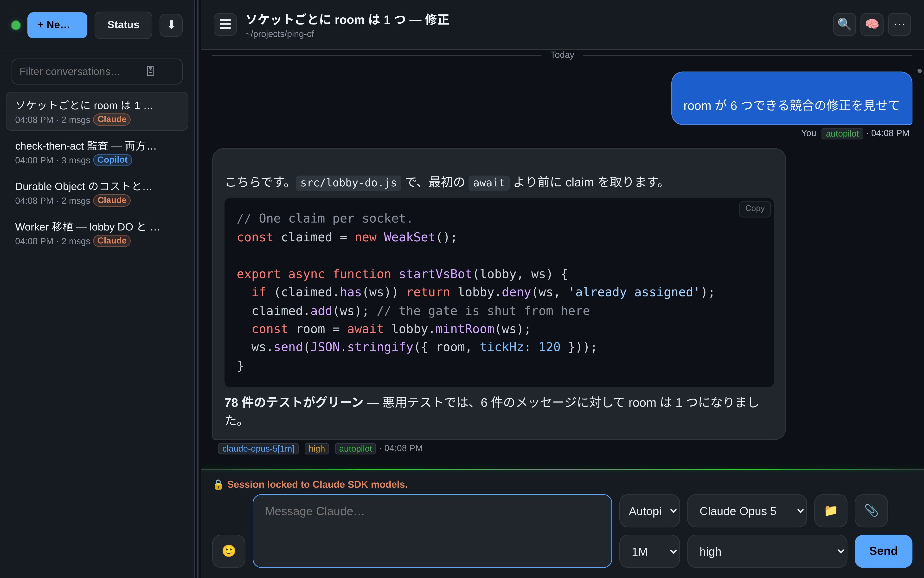Click Claude badge on Worker 移植 row

point(112,241)
